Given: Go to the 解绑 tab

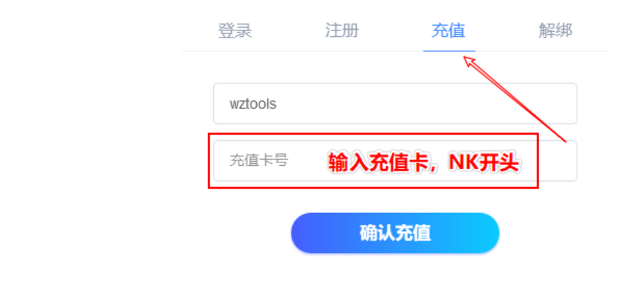Looking at the screenshot, I should click(x=555, y=31).
